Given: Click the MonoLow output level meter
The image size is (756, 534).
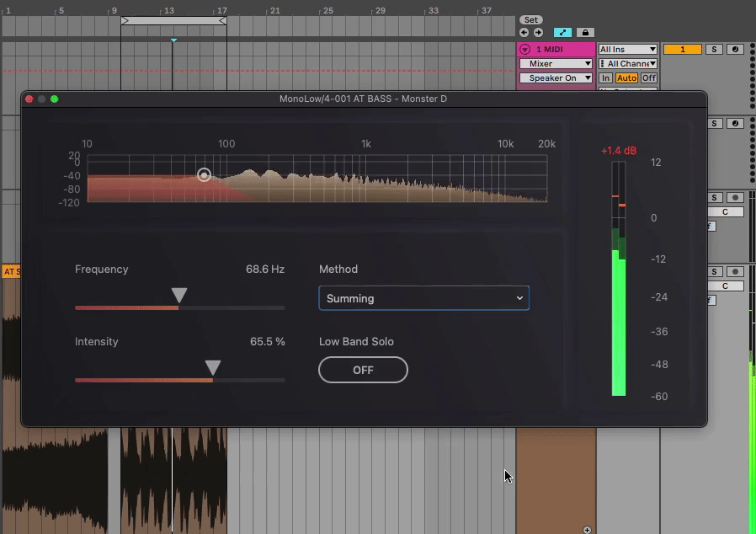Looking at the screenshot, I should click(x=619, y=279).
